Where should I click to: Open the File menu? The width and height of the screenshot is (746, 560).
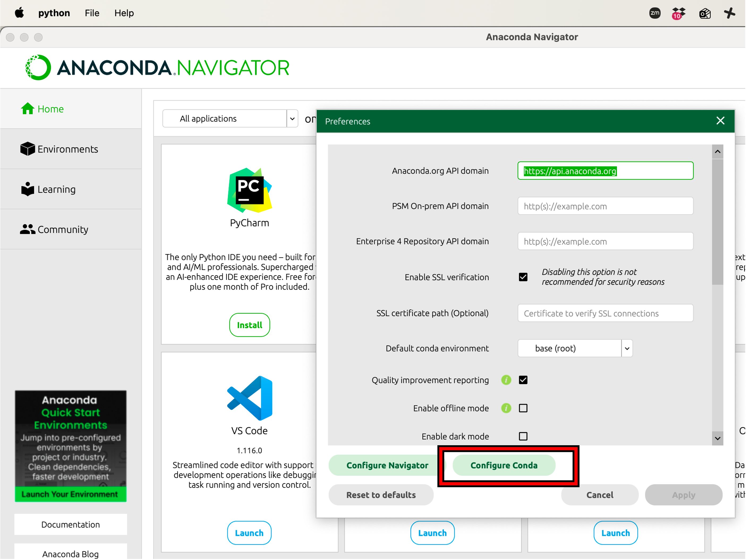click(x=92, y=13)
